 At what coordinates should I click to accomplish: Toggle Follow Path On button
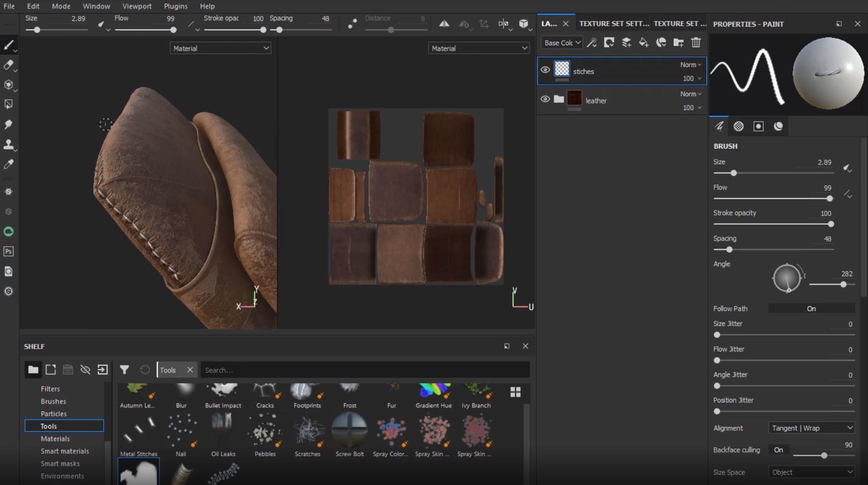point(811,308)
